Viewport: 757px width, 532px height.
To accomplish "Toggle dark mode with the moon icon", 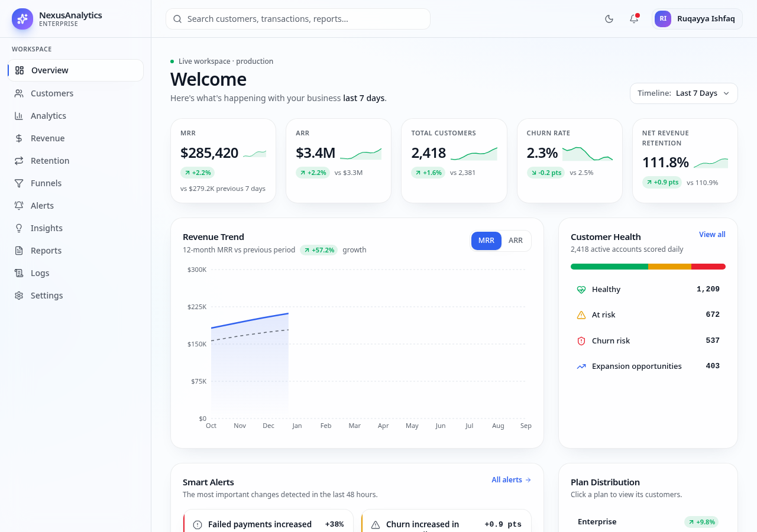I will (609, 19).
